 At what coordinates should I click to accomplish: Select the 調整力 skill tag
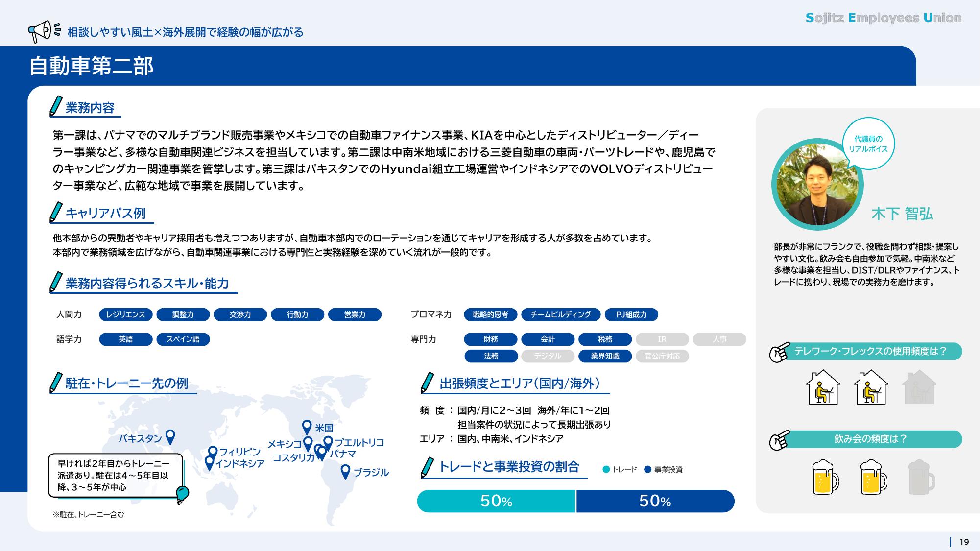(183, 315)
